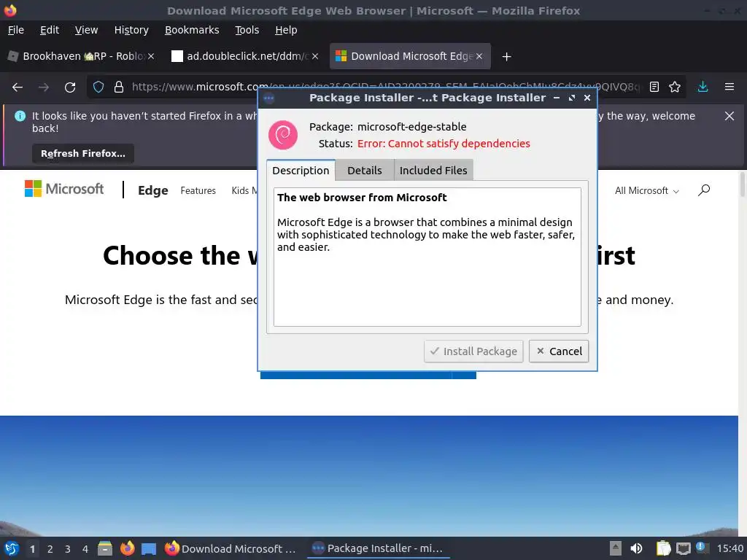Click the site security padlock icon

pyautogui.click(x=119, y=87)
